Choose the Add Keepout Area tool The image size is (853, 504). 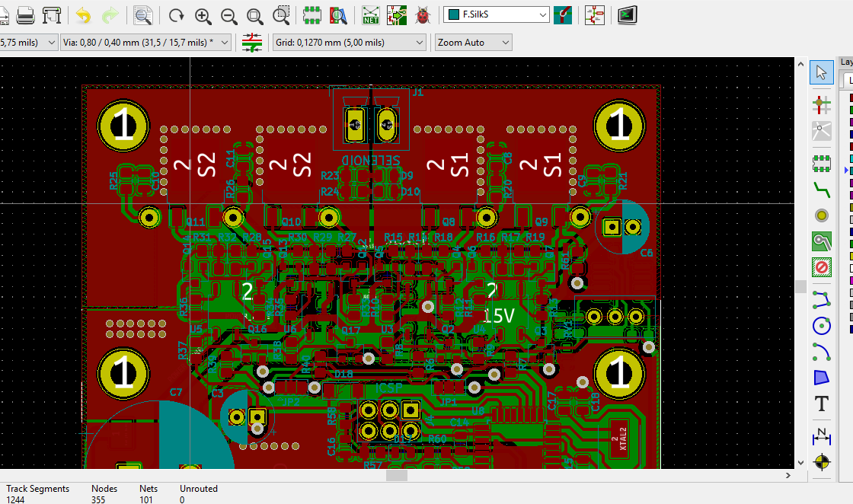[x=821, y=267]
